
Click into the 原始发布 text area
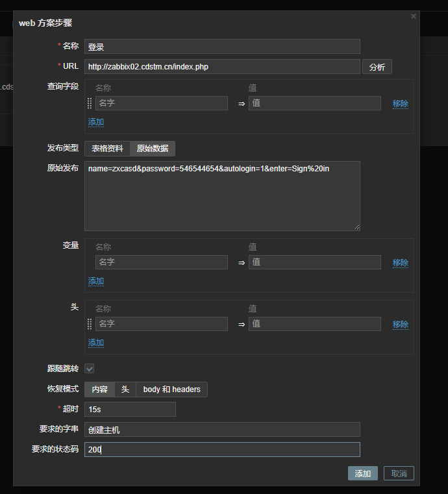point(222,196)
